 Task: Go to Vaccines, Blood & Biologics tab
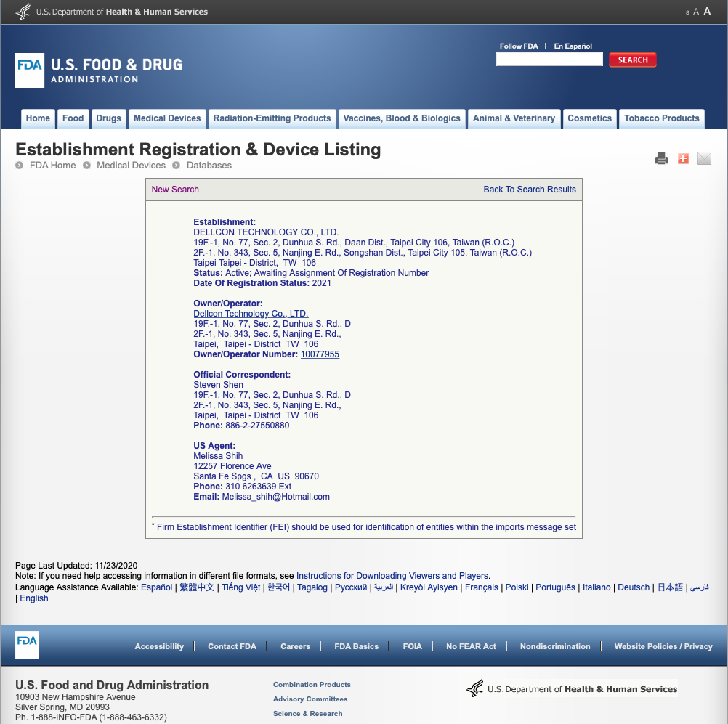[402, 118]
